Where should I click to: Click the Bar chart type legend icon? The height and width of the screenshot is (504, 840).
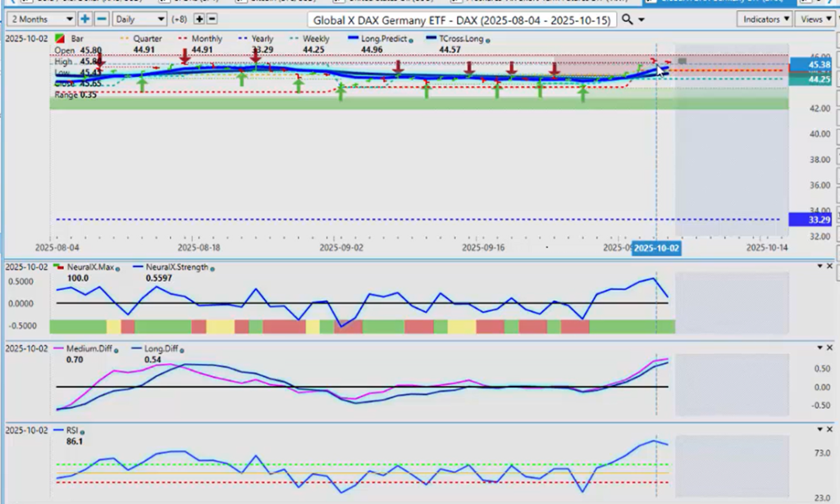(59, 39)
